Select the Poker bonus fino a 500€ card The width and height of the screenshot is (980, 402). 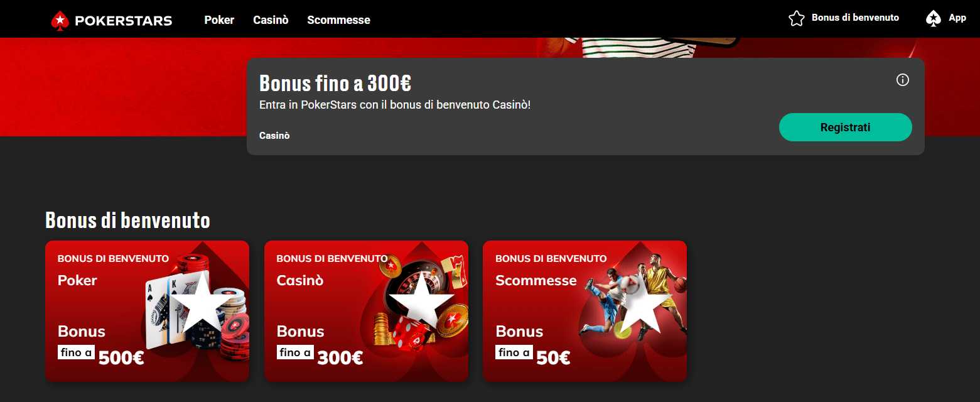click(147, 311)
